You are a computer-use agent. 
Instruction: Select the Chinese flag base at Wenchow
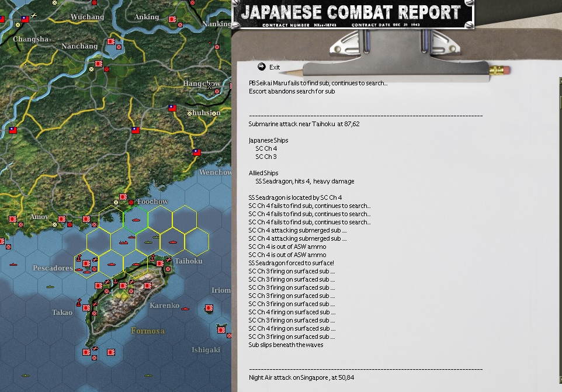tap(197, 152)
